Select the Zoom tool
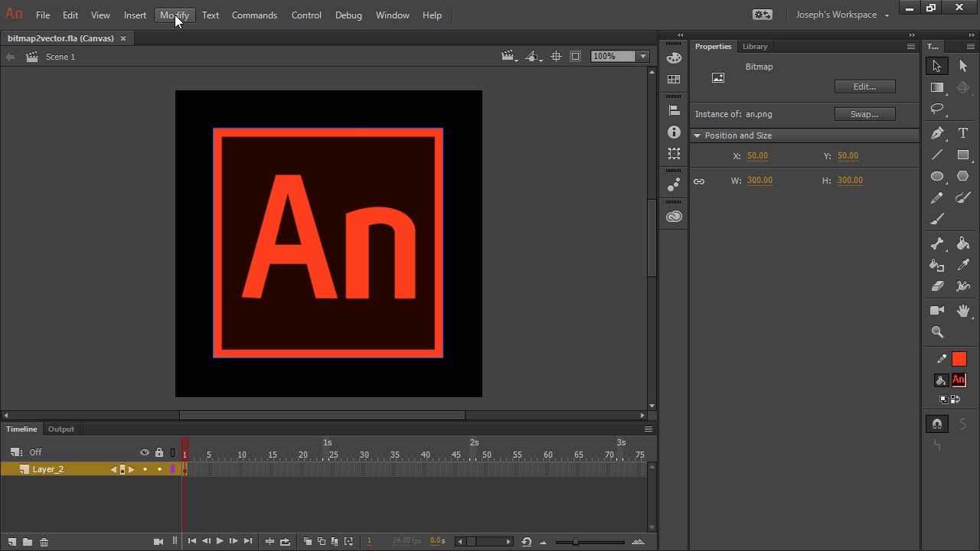The width and height of the screenshot is (980, 551). (937, 332)
